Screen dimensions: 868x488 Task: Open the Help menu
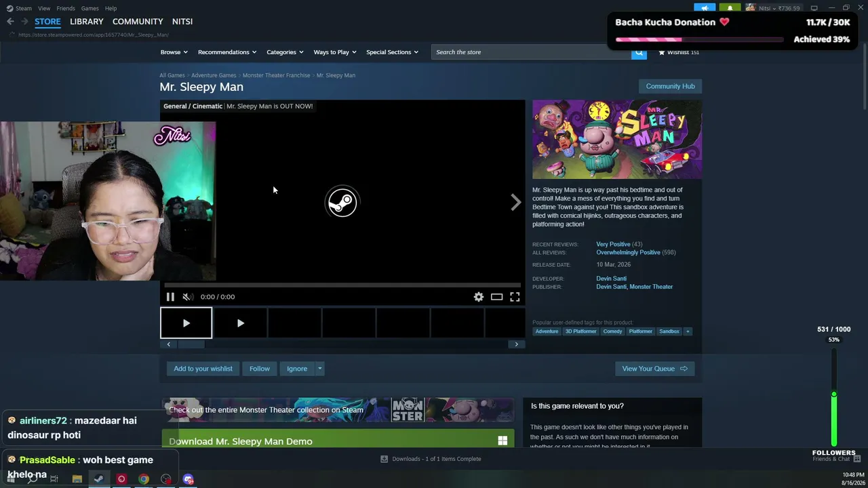tap(111, 8)
